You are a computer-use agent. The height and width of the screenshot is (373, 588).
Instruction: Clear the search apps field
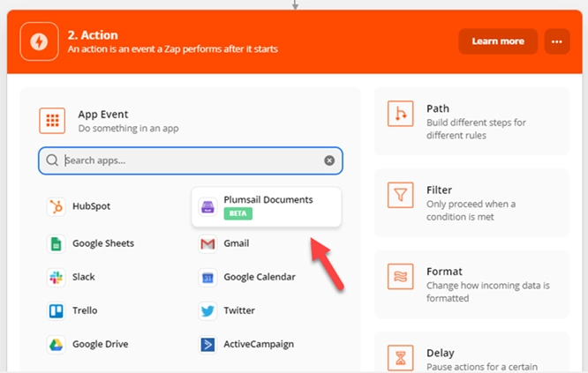(x=329, y=160)
